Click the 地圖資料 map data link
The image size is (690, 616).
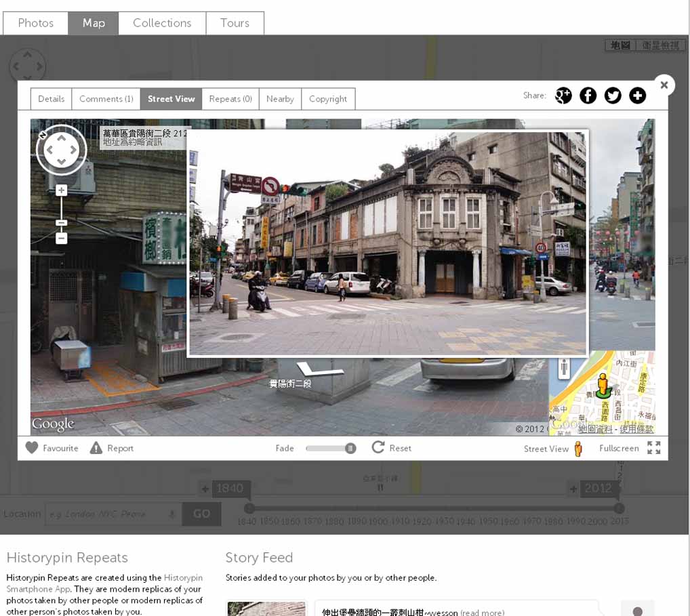click(595, 429)
